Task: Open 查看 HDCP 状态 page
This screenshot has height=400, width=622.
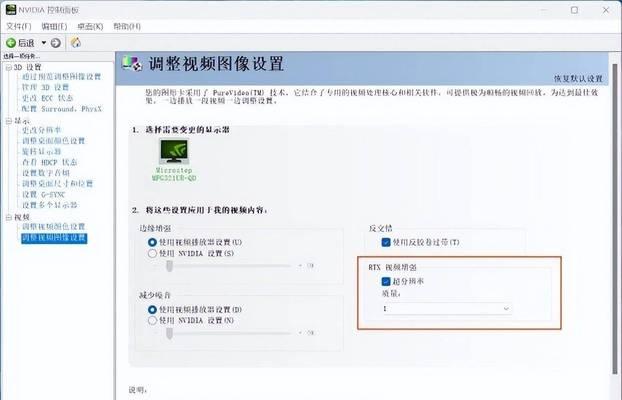Action: (x=50, y=162)
